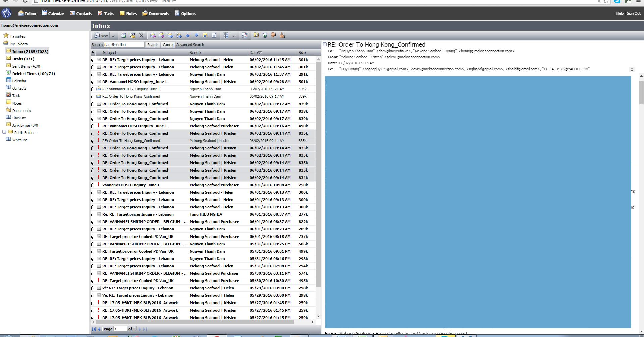Viewport: 644px width, 337px height.
Task: Click the Sign Out link
Action: click(x=633, y=13)
